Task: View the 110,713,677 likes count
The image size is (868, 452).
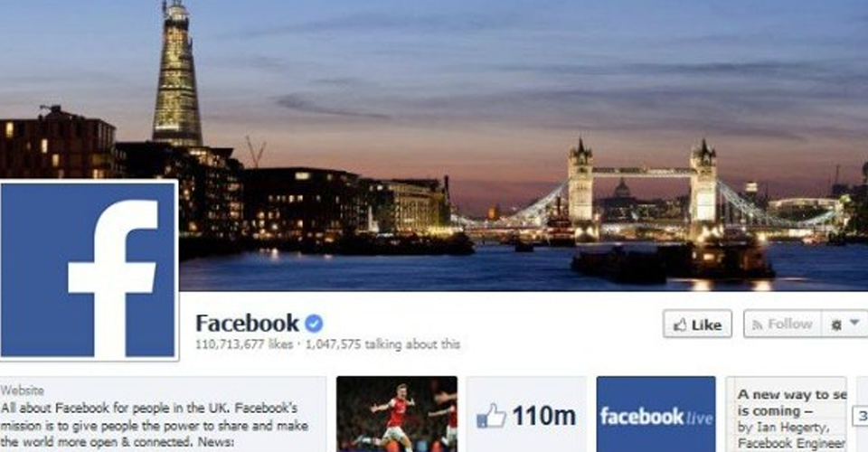Action: [x=244, y=344]
